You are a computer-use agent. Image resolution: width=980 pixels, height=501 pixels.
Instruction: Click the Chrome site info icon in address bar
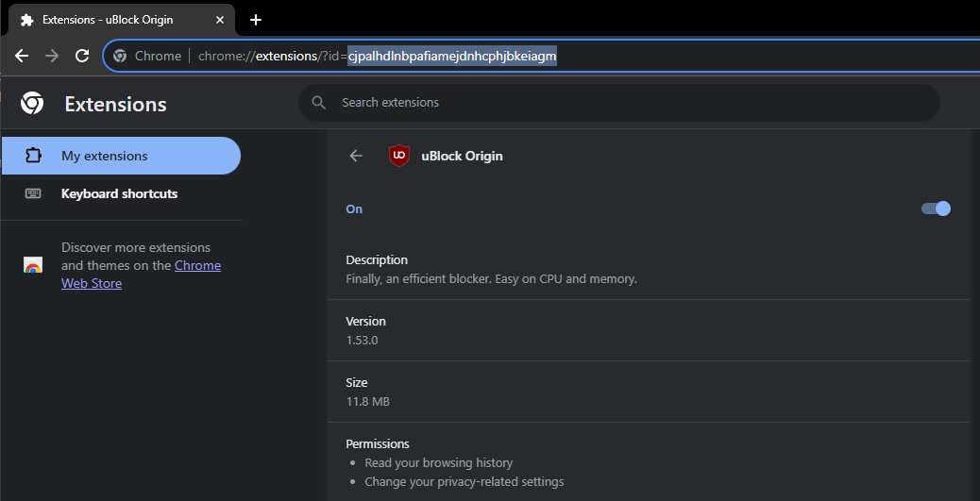pyautogui.click(x=120, y=57)
